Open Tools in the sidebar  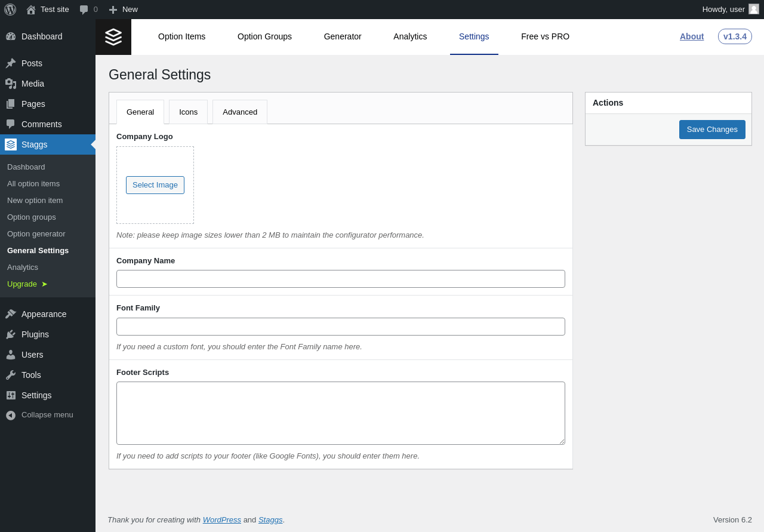click(31, 375)
